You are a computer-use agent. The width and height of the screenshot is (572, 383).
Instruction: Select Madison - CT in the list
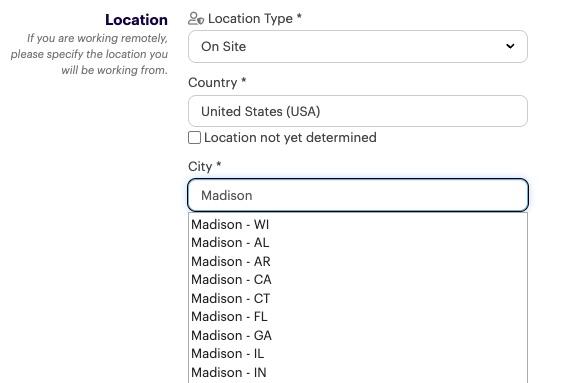358,298
